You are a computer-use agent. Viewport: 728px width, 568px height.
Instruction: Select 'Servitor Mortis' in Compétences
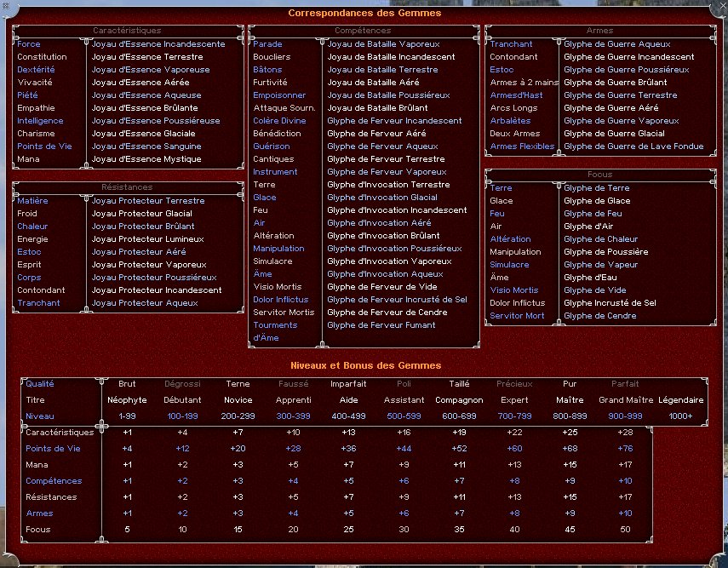click(x=284, y=312)
